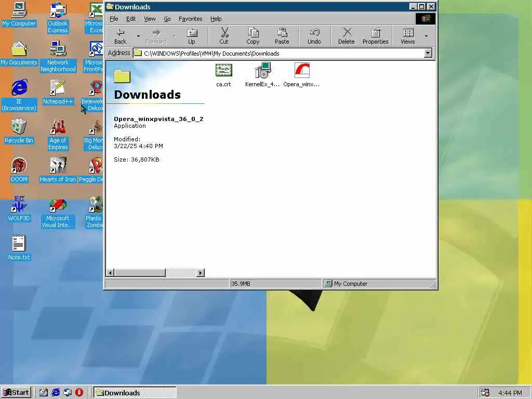This screenshot has width=532, height=399.
Task: Click the 4:44 PM taskbar clock
Action: click(510, 393)
